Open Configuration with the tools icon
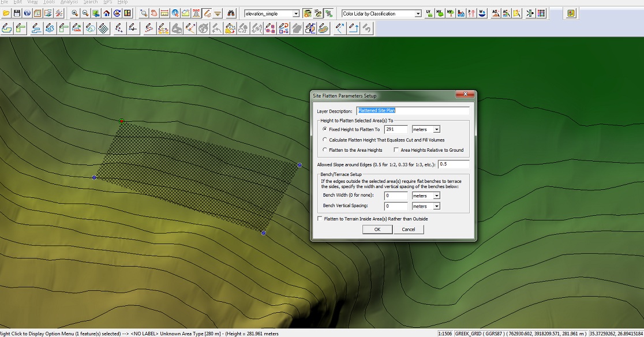644x337 pixels. (59, 13)
